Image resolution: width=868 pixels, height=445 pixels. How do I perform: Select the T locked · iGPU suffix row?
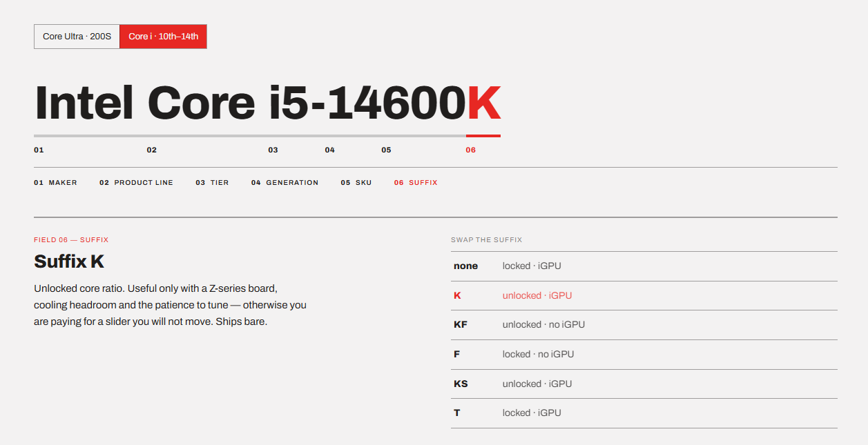(x=644, y=413)
